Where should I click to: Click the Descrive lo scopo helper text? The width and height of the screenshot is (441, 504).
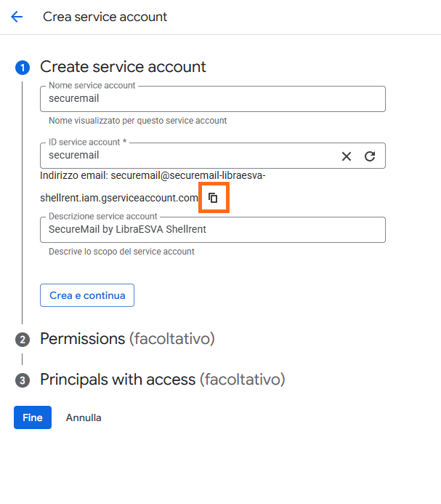(121, 252)
